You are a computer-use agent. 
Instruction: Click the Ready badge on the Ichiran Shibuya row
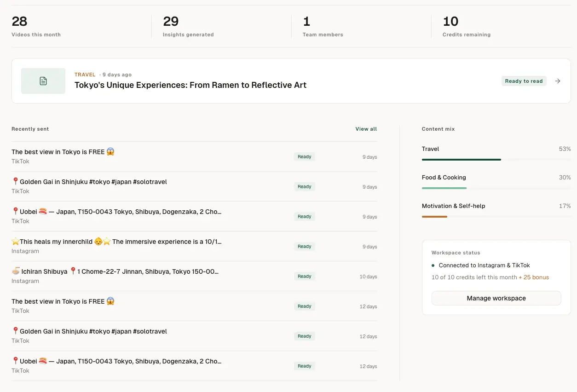coord(304,277)
